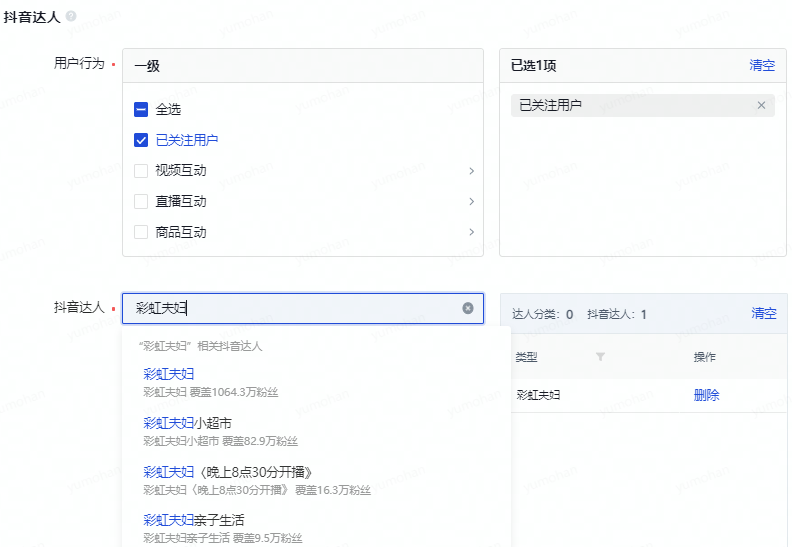Click the 彩虹夫妇 cell in the table

538,395
